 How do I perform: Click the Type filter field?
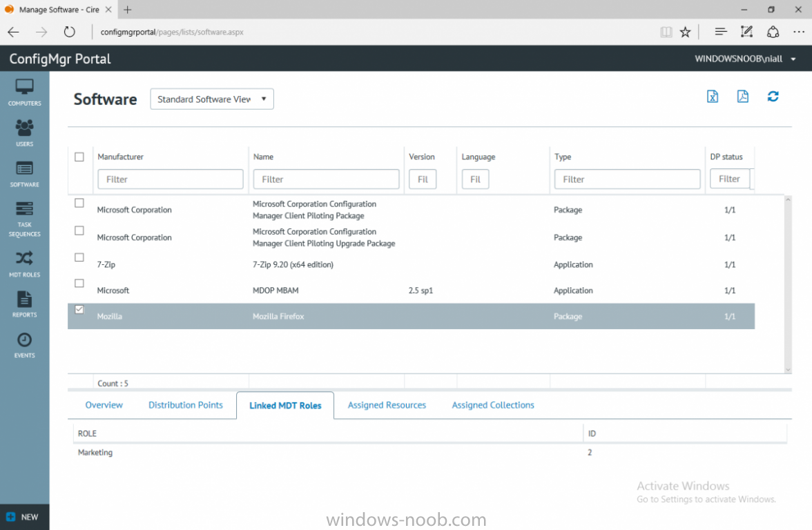(627, 179)
